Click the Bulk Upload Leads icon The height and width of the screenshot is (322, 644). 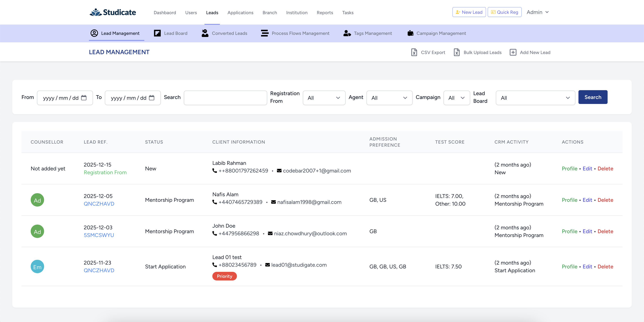pyautogui.click(x=457, y=52)
